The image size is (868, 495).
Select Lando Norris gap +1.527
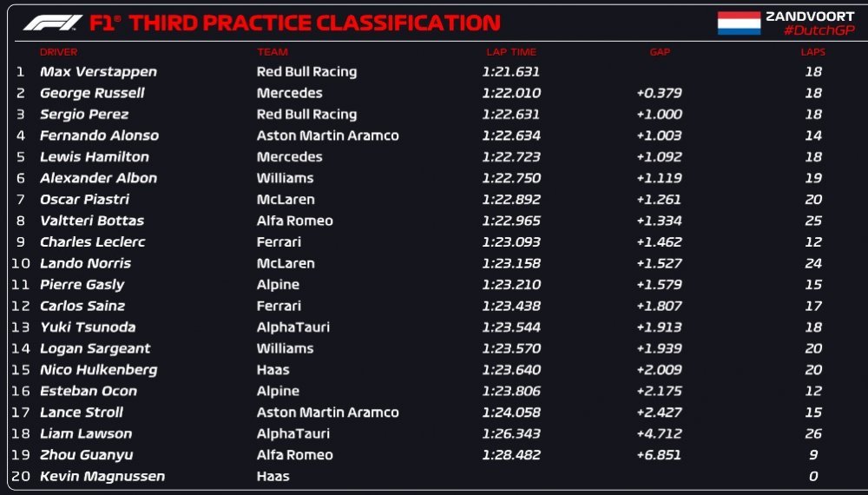point(659,263)
